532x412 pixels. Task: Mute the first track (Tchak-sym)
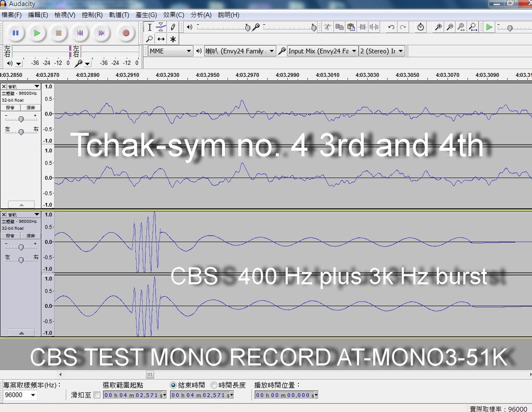(x=10, y=108)
